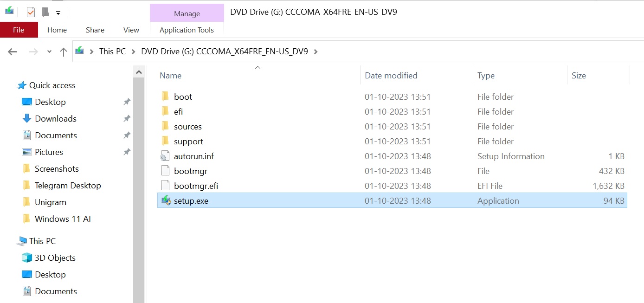Go back to previous folder
644x303 pixels.
(12, 52)
